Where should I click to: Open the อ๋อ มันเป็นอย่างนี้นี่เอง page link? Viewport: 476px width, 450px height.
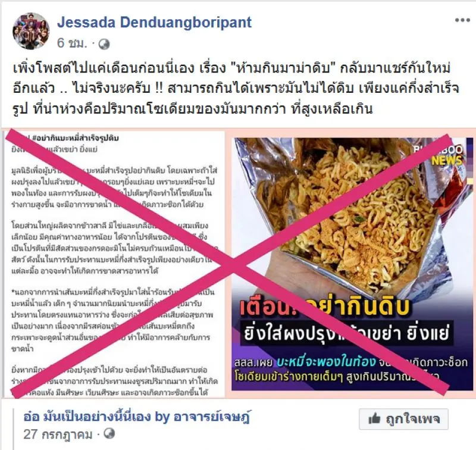(x=137, y=417)
